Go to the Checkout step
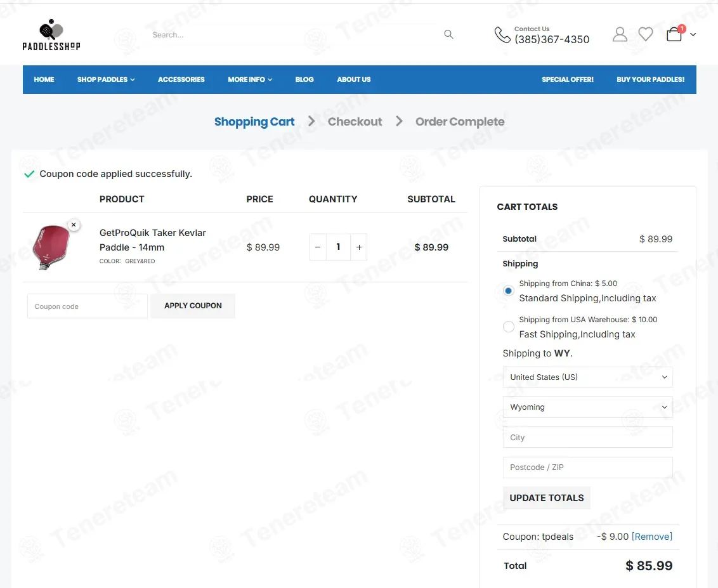The width and height of the screenshot is (718, 588). [355, 122]
